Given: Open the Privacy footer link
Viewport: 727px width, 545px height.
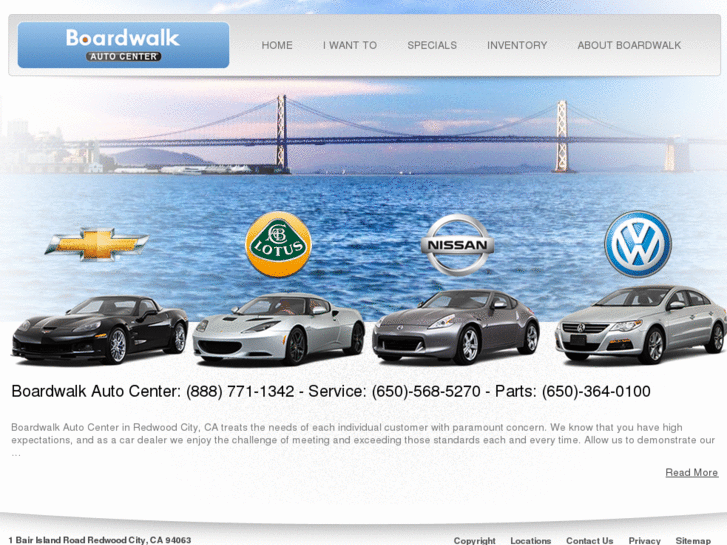Looking at the screenshot, I should tap(644, 540).
